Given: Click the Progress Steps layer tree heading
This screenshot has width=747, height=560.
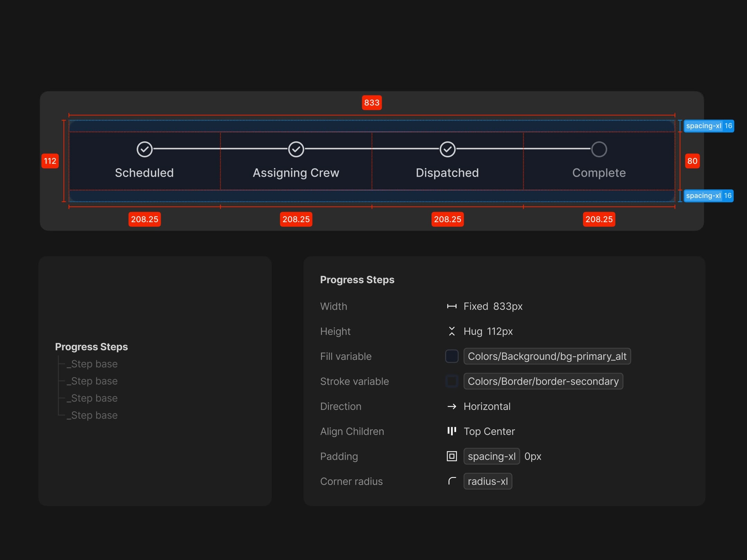Looking at the screenshot, I should click(91, 347).
